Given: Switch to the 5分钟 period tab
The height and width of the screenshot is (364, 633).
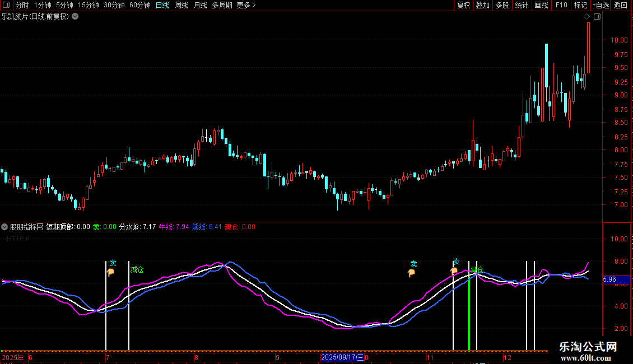Looking at the screenshot, I should click(x=64, y=5).
